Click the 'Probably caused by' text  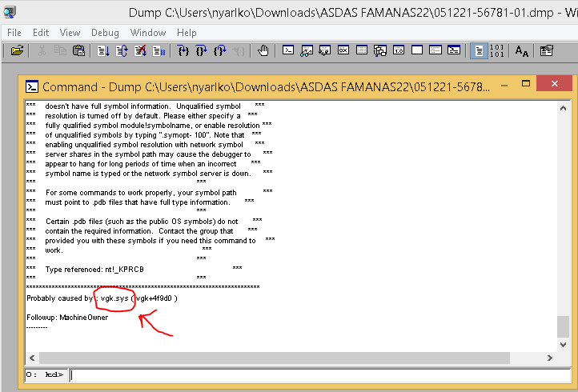point(60,298)
